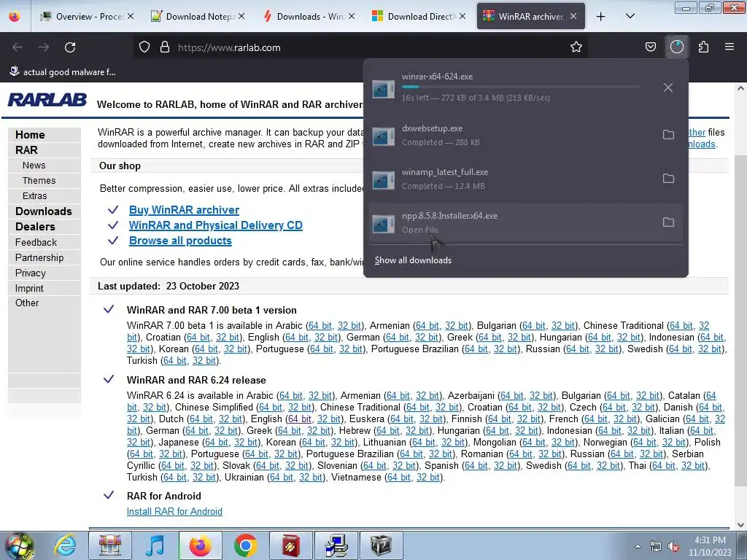This screenshot has height=560, width=747.
Task: Show winamp_latest_full.exe in its folder
Action: pyautogui.click(x=668, y=179)
